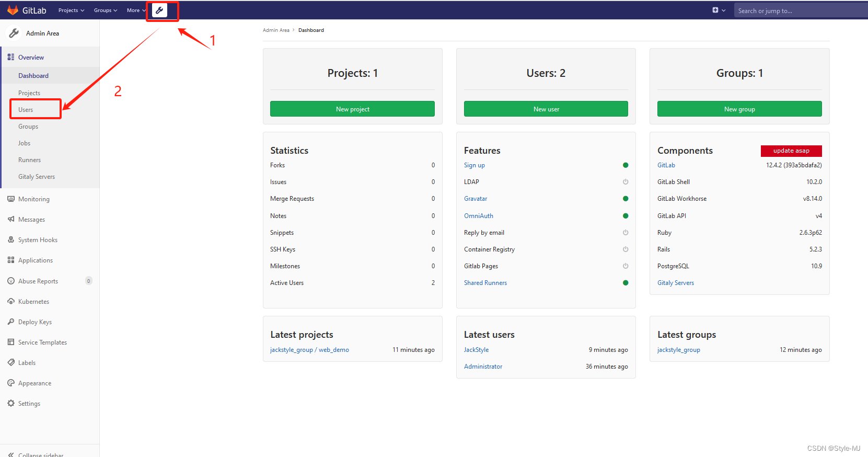868x457 pixels.
Task: Click the Monitoring sidebar icon
Action: (x=11, y=199)
